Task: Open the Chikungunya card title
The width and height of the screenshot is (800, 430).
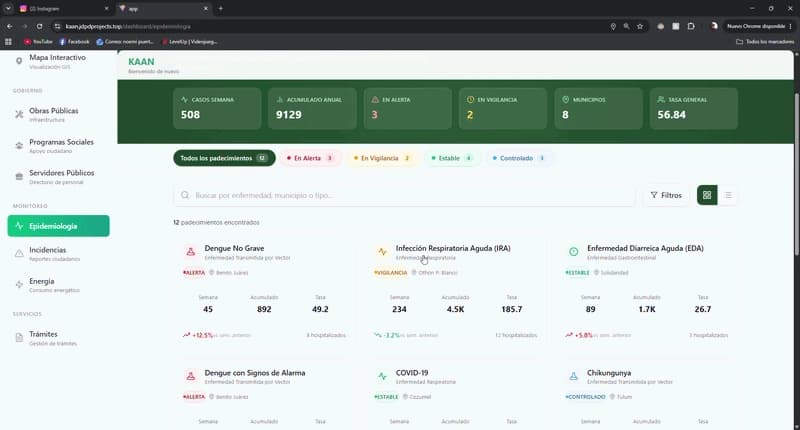Action: (609, 373)
